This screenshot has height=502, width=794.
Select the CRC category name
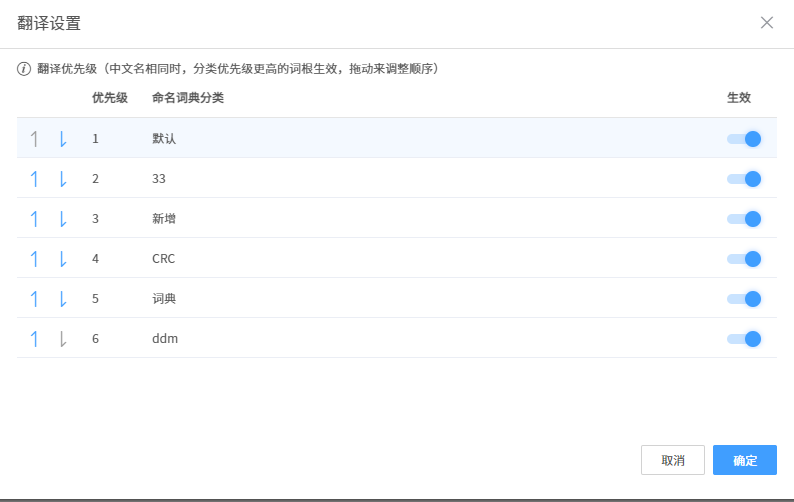(x=164, y=258)
